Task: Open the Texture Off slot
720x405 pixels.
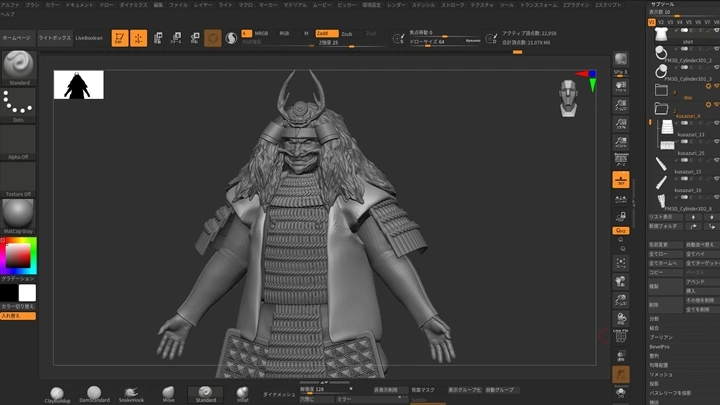Action: (x=18, y=180)
